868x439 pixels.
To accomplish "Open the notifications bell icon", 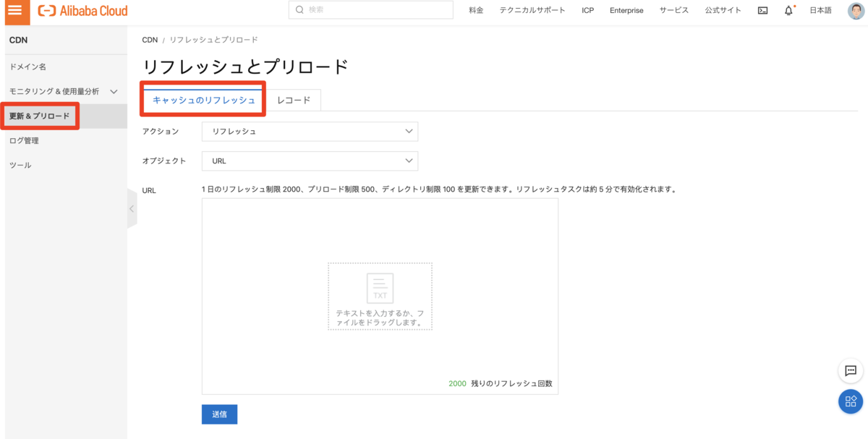I will [x=788, y=11].
